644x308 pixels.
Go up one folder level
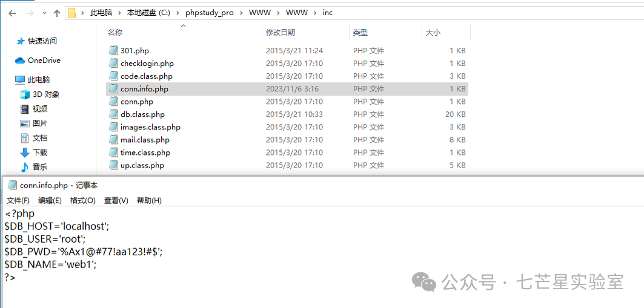57,13
